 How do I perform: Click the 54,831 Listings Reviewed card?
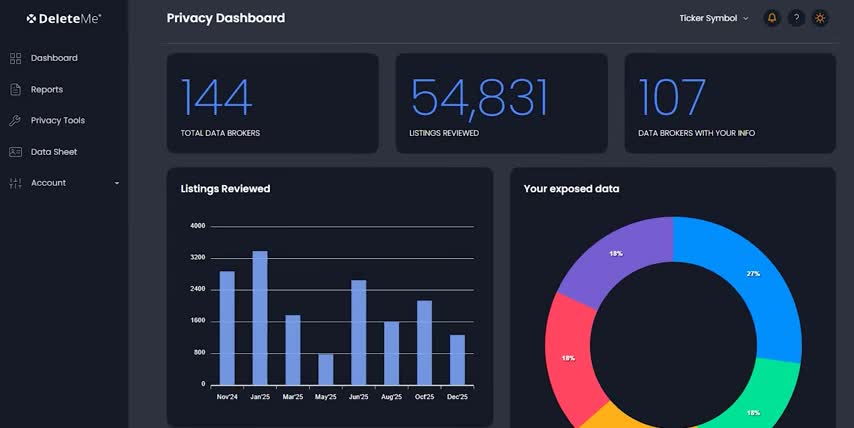click(x=501, y=103)
